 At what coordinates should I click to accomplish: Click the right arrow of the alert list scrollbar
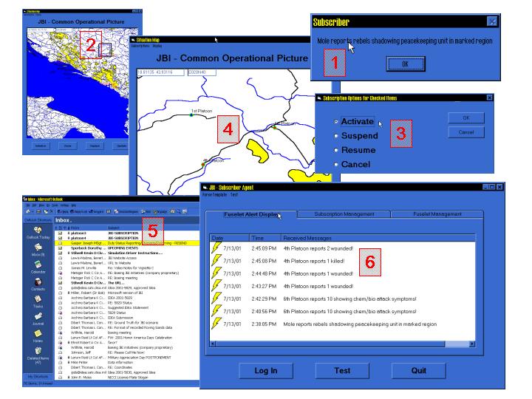click(472, 344)
